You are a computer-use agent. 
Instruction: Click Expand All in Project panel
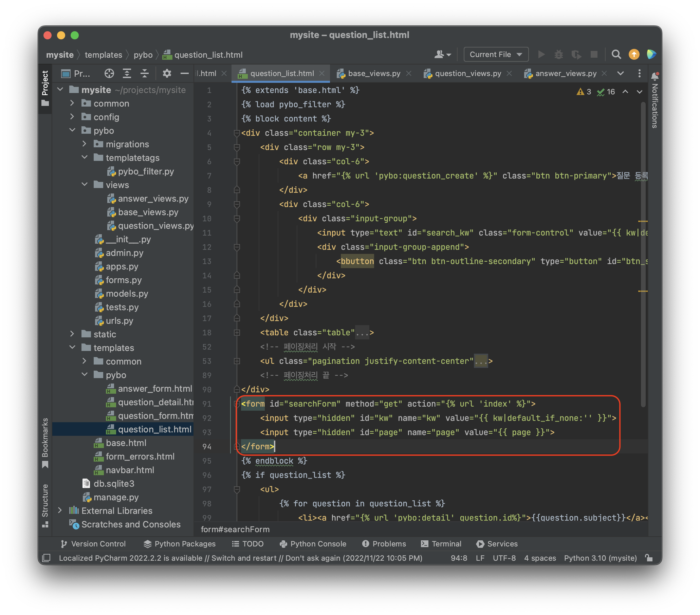pos(127,73)
